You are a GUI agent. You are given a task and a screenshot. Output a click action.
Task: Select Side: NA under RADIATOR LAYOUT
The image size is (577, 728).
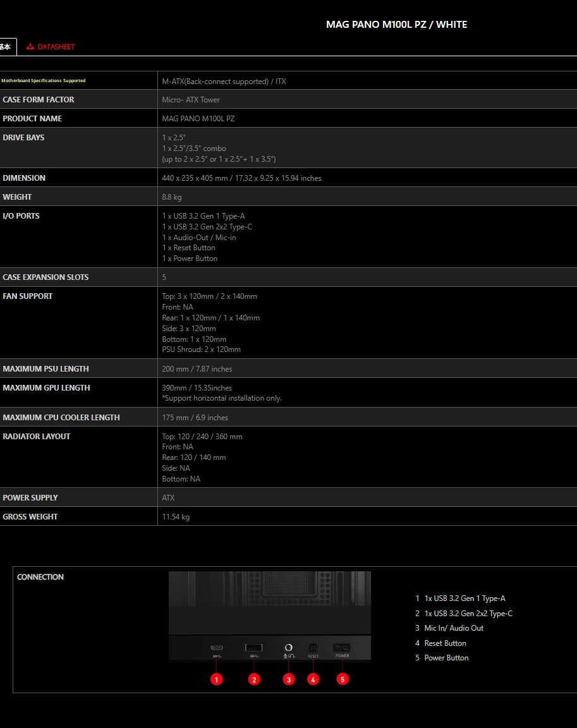176,468
